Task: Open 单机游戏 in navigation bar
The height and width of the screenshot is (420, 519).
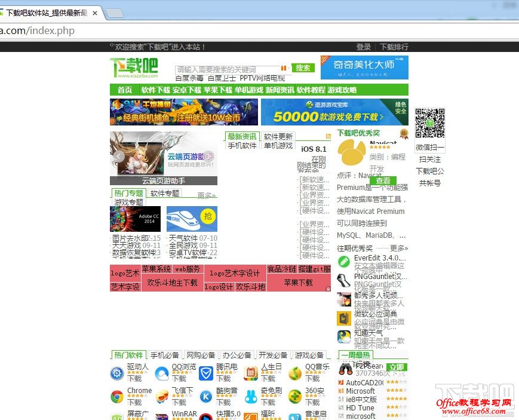Action: click(x=249, y=90)
